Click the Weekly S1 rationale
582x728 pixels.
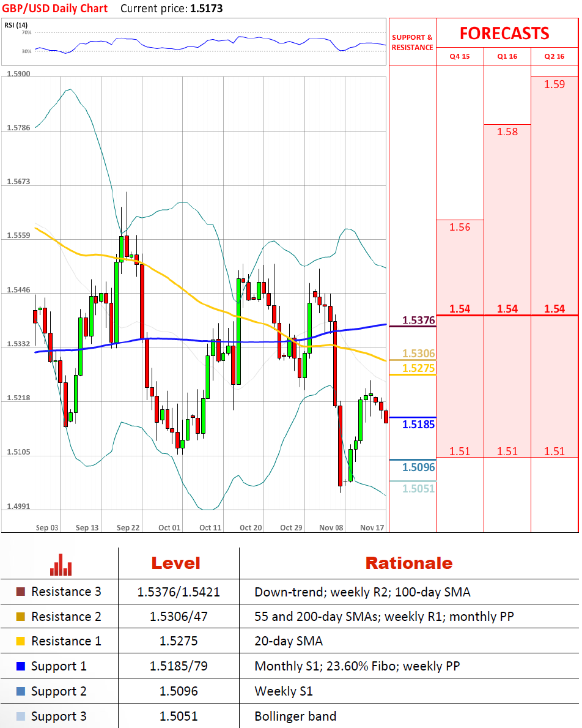pos(284,691)
